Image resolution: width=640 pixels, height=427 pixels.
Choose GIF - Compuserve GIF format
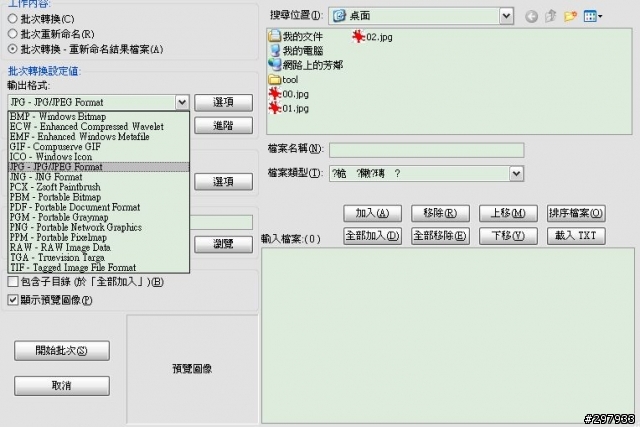pos(99,147)
